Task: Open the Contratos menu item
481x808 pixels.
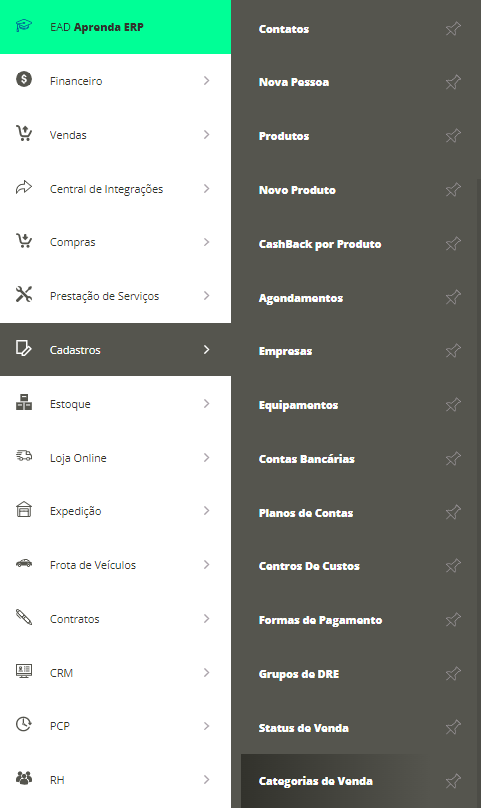Action: [115, 618]
